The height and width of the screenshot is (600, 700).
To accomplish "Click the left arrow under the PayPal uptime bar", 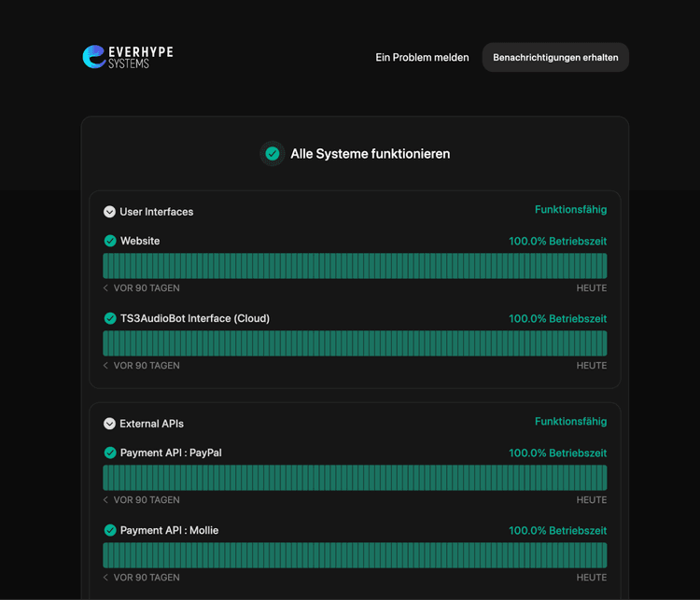I will click(105, 500).
